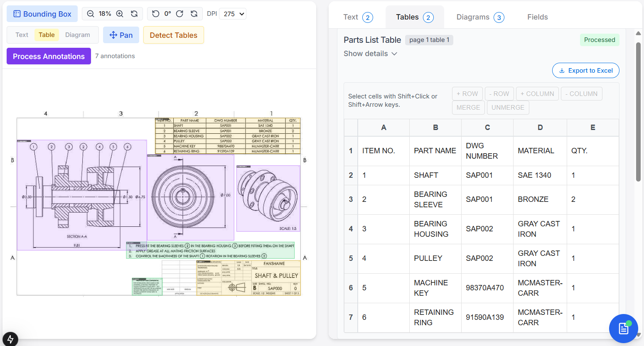Click the scrollbar up arrow
Screen dimensions: 644x346
638,33
